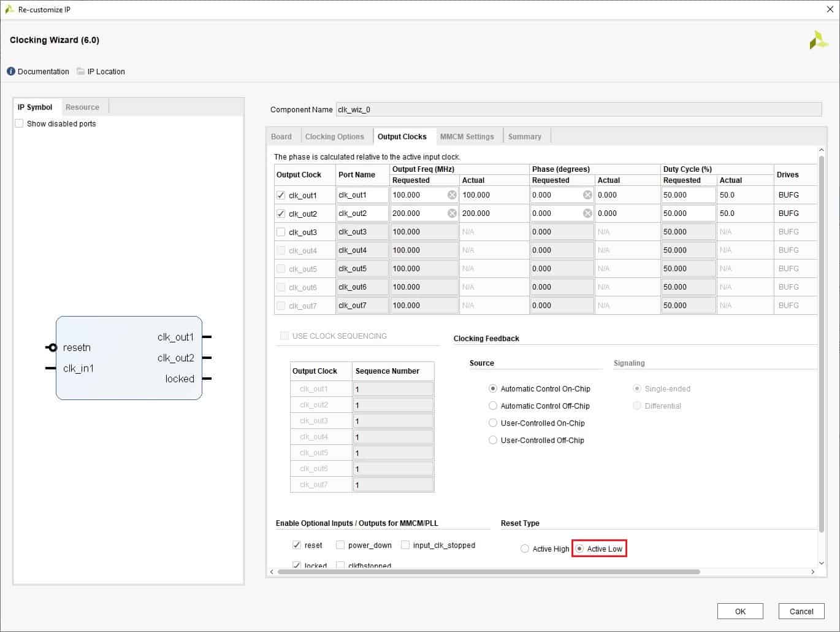Enable the Show disabled ports checkbox
Viewport: 840px width, 632px height.
point(20,124)
